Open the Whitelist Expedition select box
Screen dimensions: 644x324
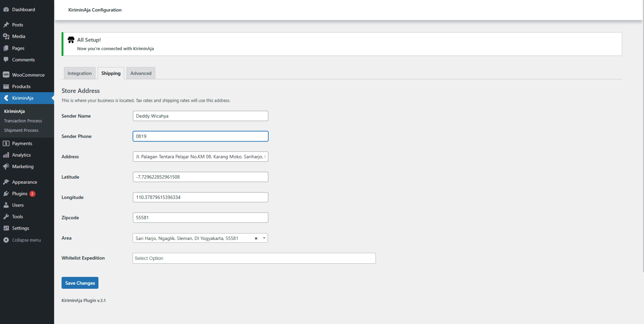pyautogui.click(x=254, y=258)
